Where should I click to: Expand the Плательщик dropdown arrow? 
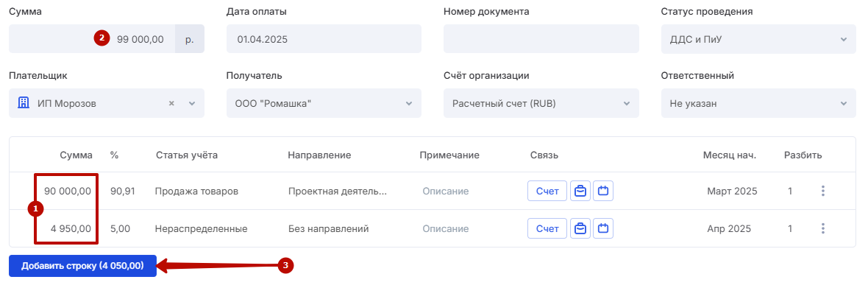pos(192,104)
